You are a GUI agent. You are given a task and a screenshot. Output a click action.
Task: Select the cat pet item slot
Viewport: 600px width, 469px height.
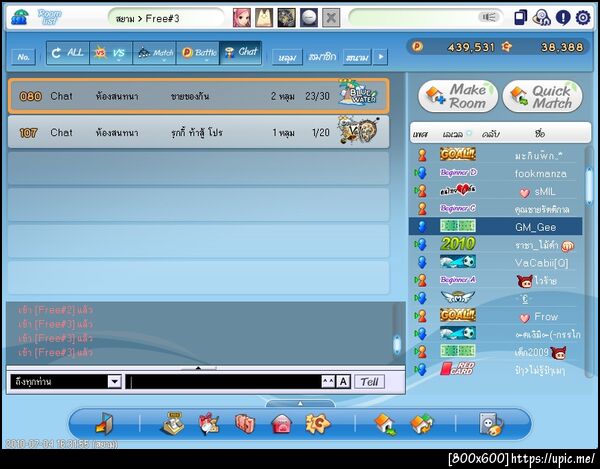pos(264,18)
